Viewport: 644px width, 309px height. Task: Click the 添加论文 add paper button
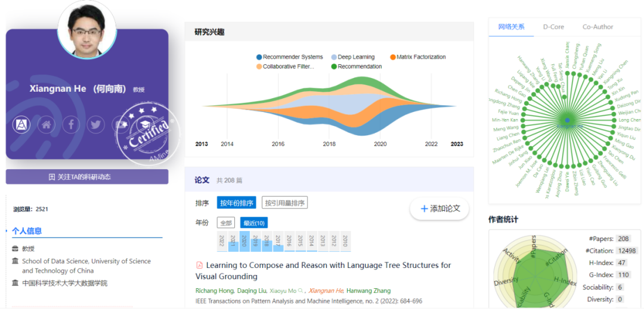point(439,208)
